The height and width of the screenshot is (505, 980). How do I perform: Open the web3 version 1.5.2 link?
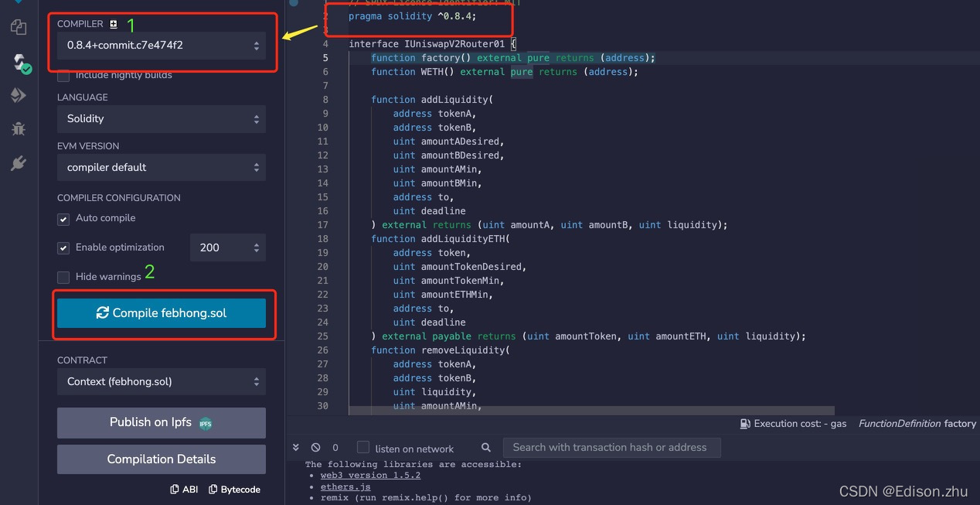coord(371,476)
